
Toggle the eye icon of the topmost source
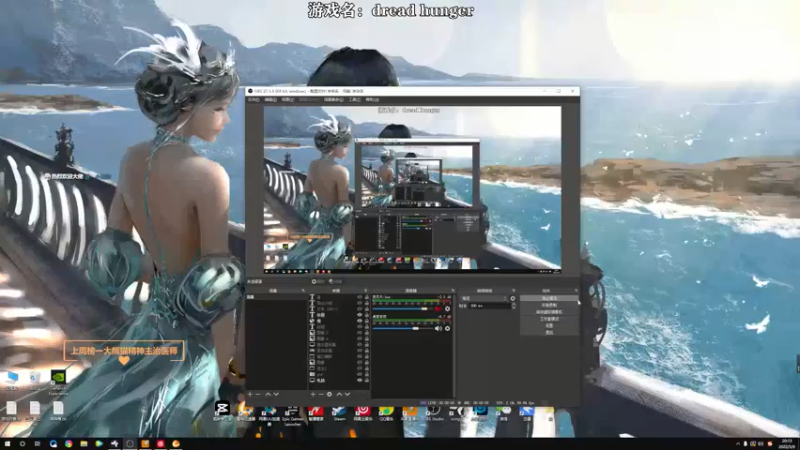360,297
